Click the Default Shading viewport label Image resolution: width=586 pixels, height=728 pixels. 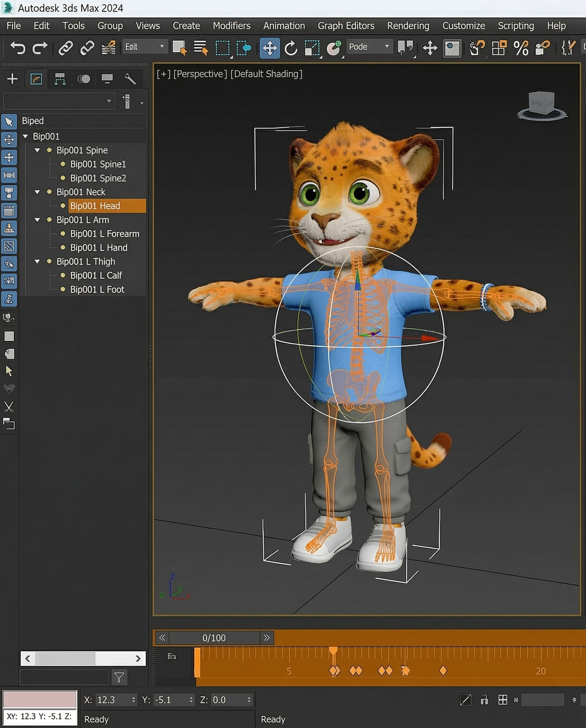point(266,74)
